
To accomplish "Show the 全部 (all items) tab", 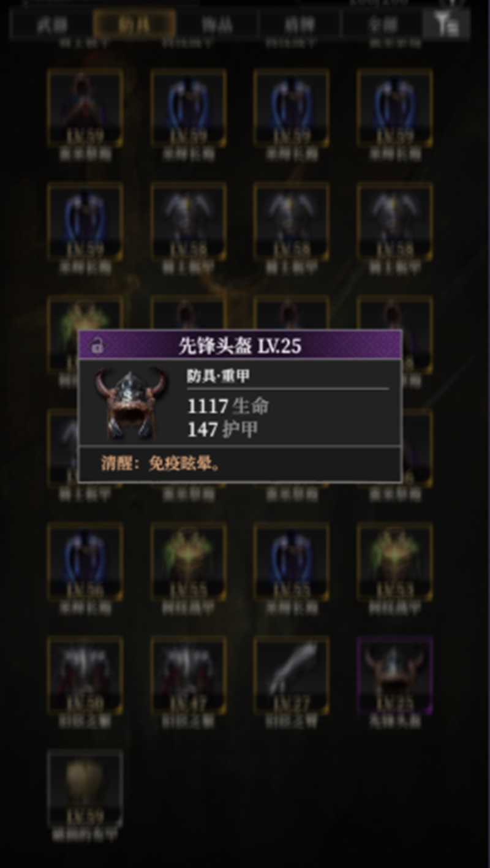I will [x=383, y=25].
